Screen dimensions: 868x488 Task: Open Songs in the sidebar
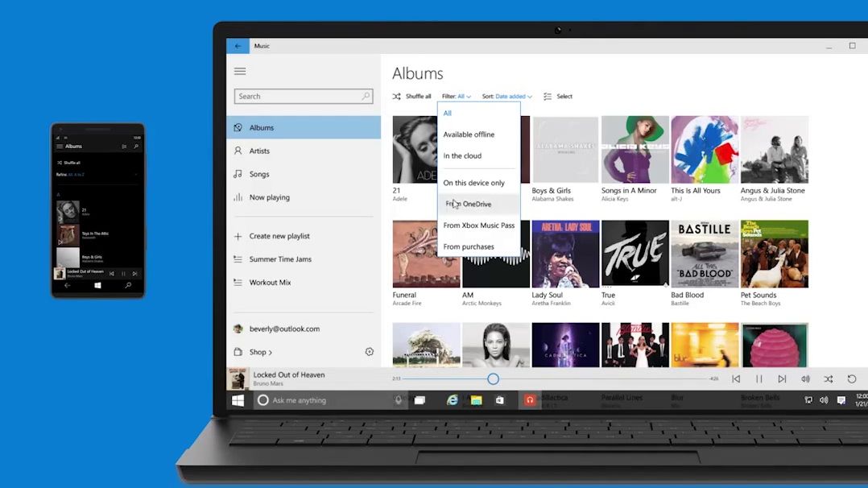tap(304, 174)
